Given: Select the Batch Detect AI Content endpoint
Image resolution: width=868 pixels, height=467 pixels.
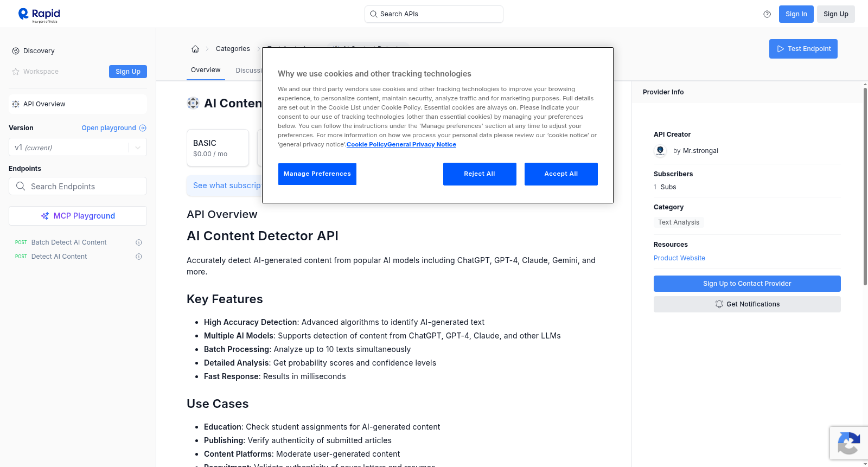Looking at the screenshot, I should [x=69, y=242].
